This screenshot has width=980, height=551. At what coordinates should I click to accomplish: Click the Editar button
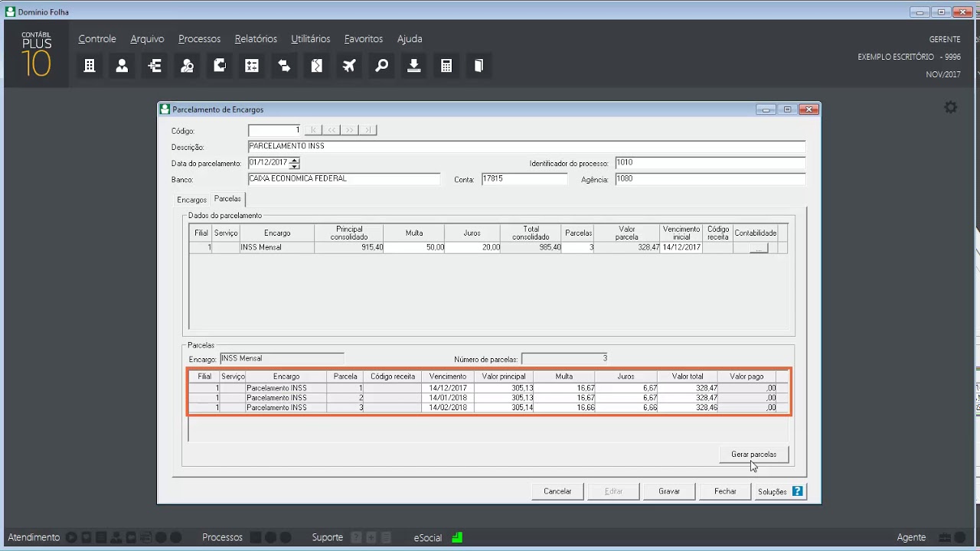point(613,491)
